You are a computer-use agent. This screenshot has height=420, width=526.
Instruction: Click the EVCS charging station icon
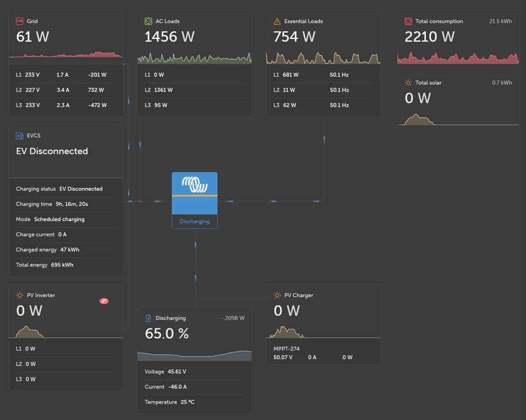(20, 135)
